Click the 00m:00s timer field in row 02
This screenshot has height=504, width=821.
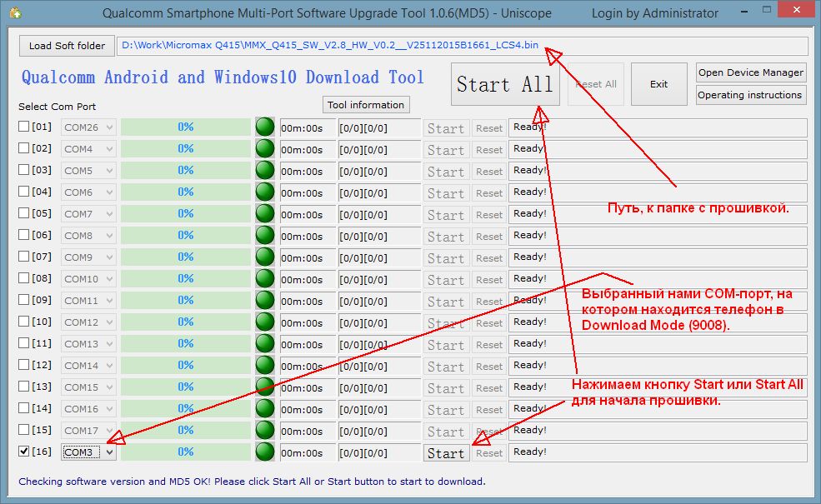click(x=308, y=150)
